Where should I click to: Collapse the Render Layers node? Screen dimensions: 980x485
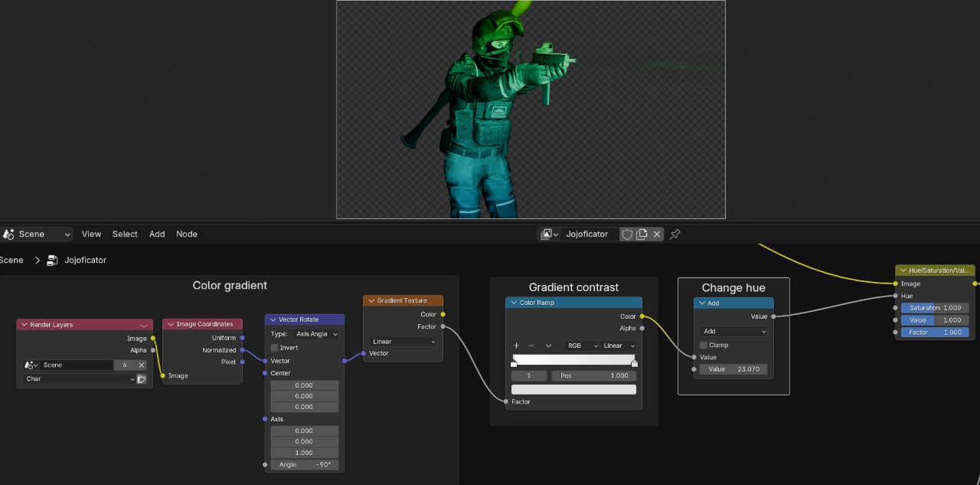pyautogui.click(x=24, y=325)
